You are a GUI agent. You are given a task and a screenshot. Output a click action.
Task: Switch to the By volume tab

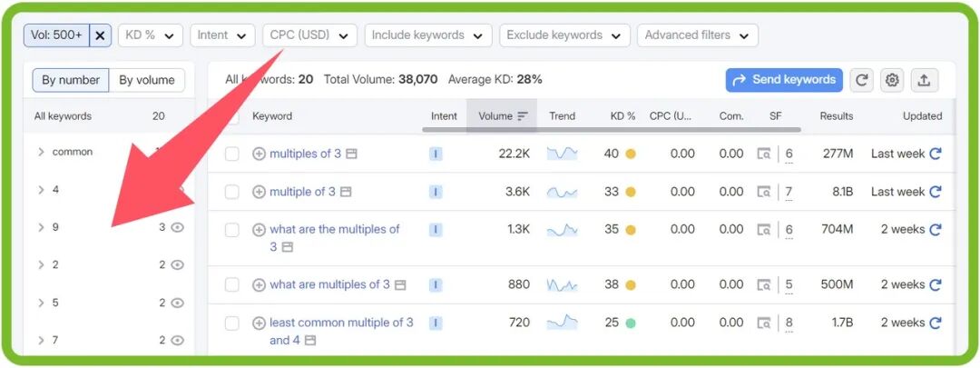147,80
